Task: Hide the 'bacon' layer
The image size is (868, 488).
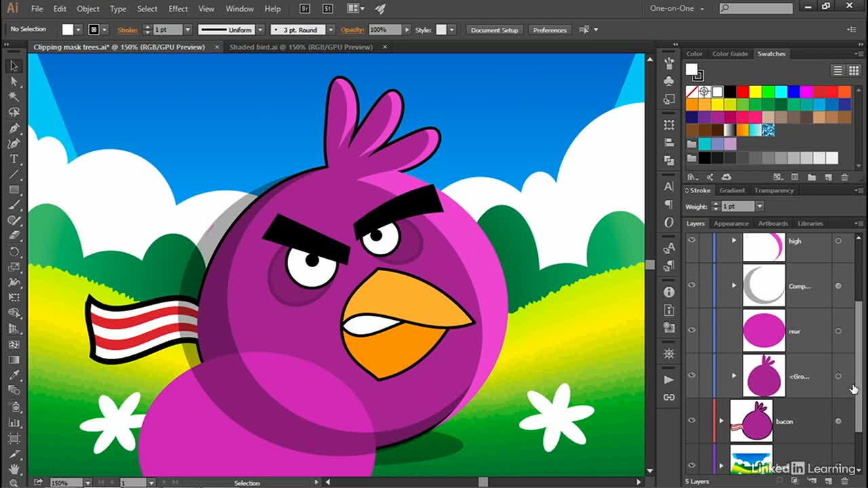Action: (x=692, y=421)
